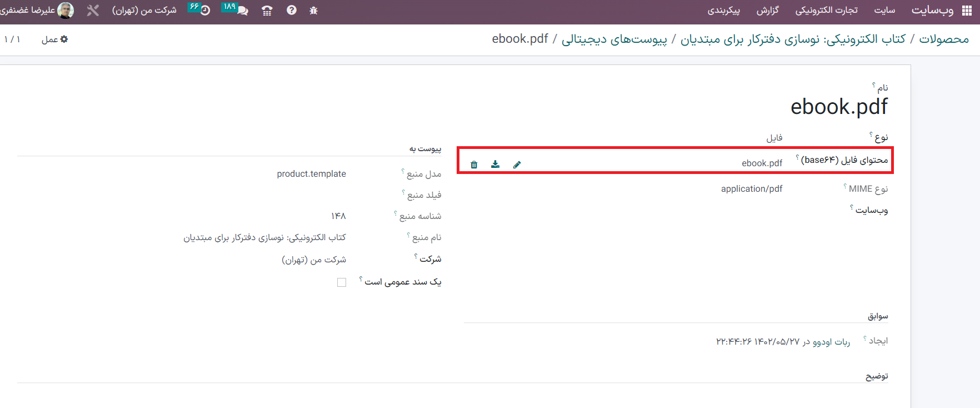Image resolution: width=980 pixels, height=408 pixels.
Task: Toggle the 'یک سند عمومی است' checkbox
Action: pos(342,282)
